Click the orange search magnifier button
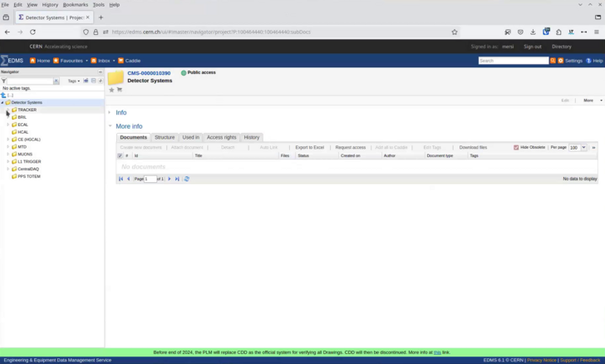This screenshot has width=605, height=364. point(553,61)
